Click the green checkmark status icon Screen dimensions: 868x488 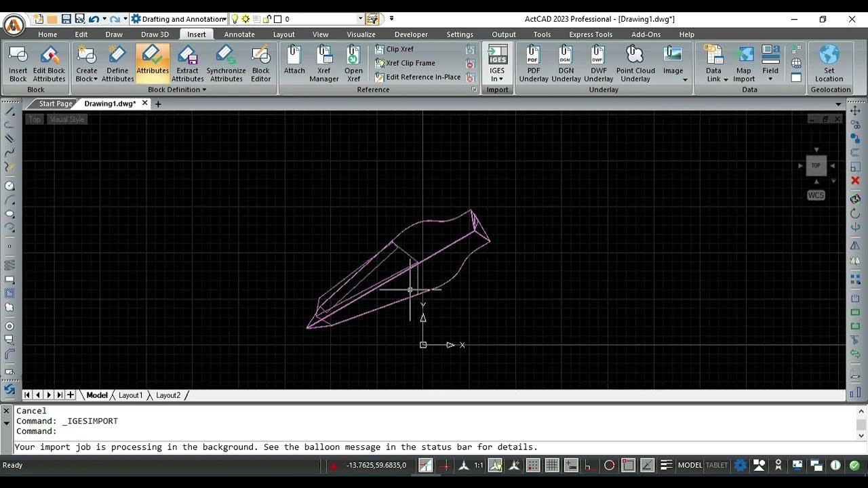coord(854,465)
